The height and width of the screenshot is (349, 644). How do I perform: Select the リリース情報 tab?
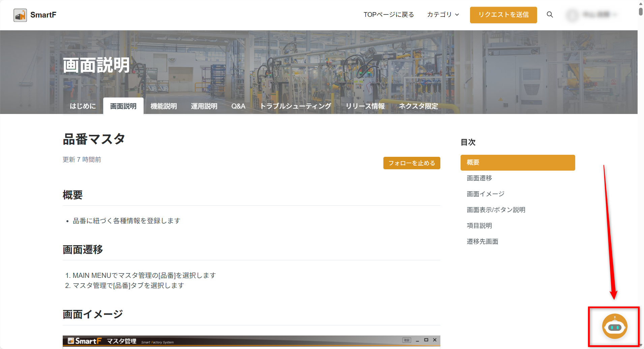[365, 106]
